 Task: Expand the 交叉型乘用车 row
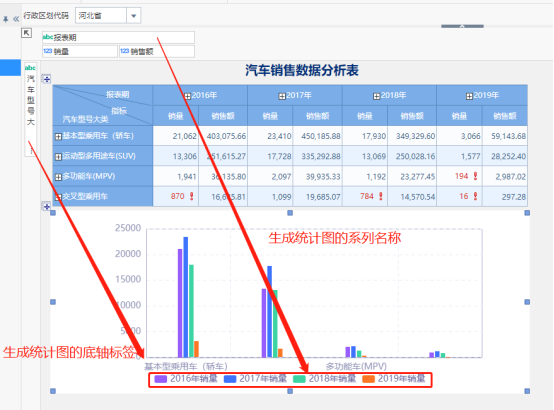point(58,197)
